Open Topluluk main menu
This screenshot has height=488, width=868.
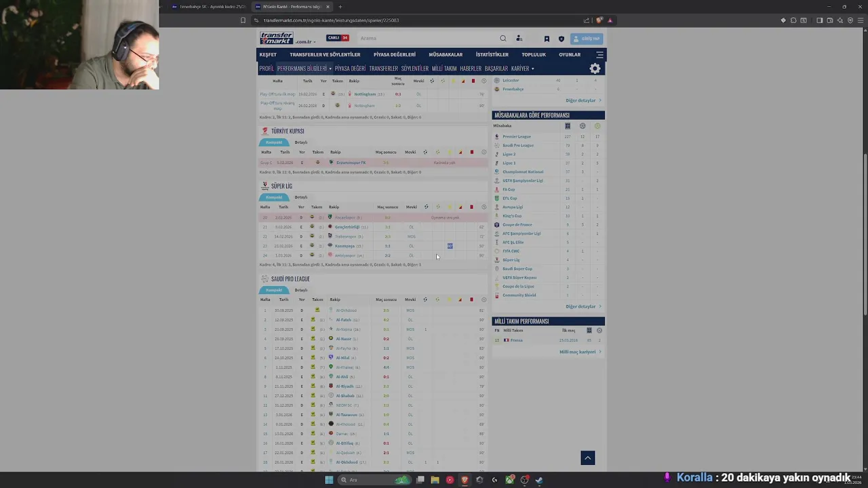[x=534, y=54]
